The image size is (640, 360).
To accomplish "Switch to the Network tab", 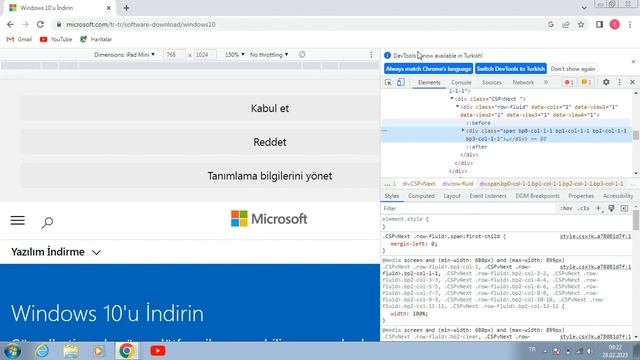I will pyautogui.click(x=523, y=82).
